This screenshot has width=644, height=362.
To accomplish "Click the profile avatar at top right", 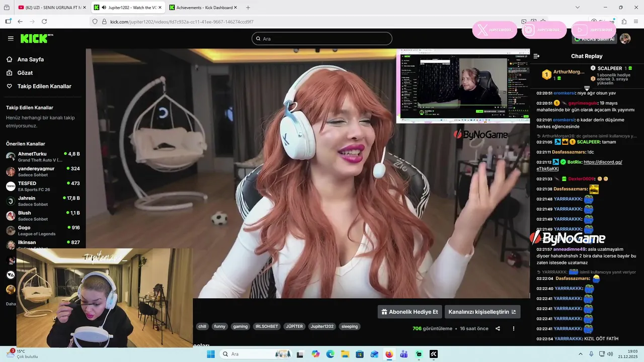I will (625, 39).
